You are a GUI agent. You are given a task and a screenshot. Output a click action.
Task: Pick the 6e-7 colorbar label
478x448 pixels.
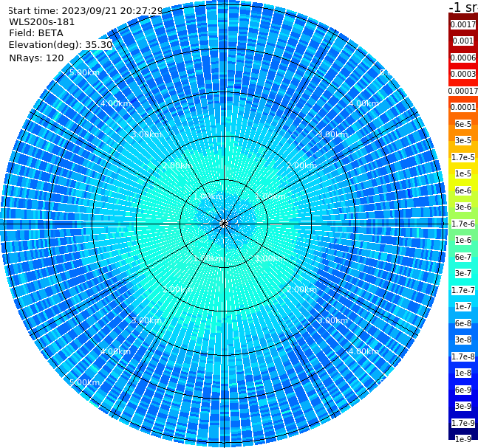tap(463, 257)
